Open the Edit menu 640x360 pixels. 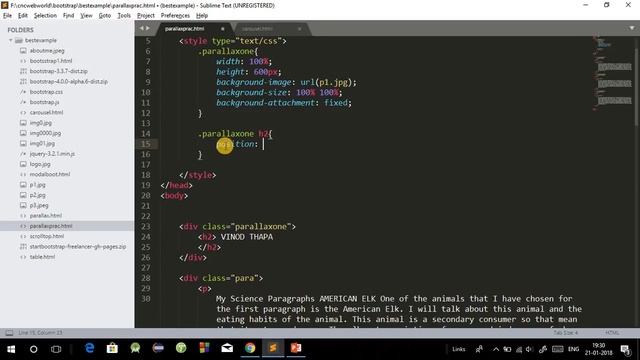(x=23, y=16)
